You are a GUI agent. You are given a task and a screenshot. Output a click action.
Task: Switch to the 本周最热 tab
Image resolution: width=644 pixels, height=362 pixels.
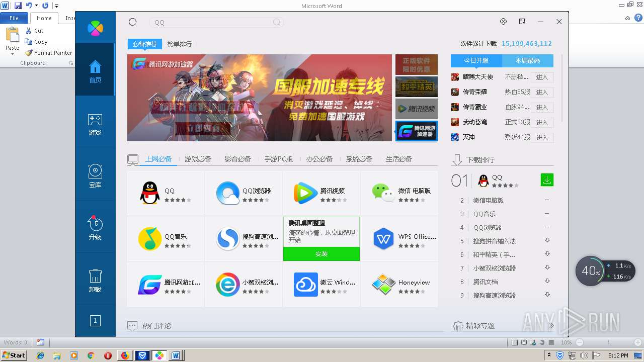click(528, 60)
